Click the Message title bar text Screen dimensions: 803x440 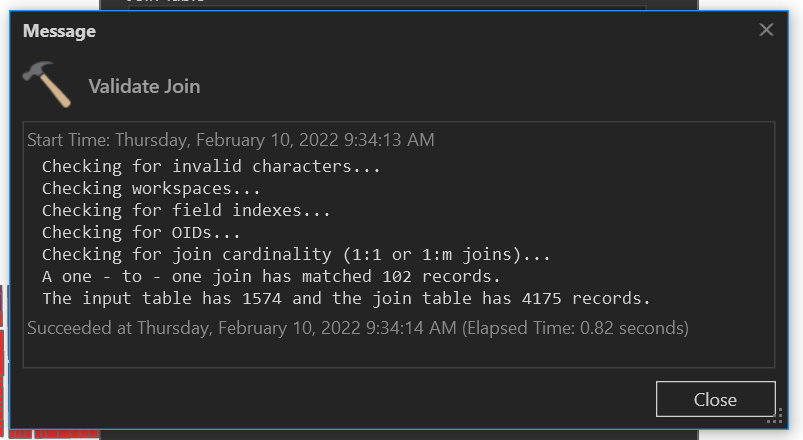click(59, 31)
